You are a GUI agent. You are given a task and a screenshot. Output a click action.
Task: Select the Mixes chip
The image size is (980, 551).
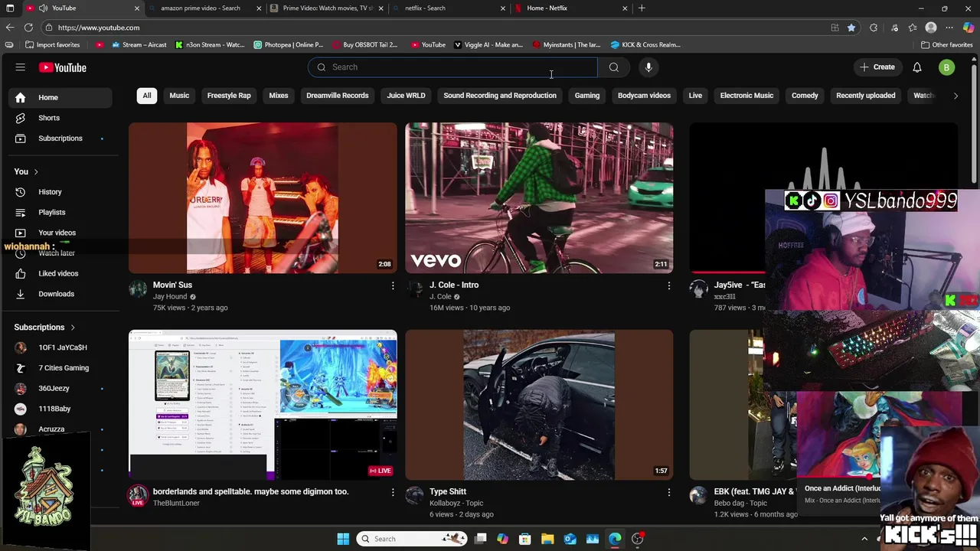coord(279,96)
